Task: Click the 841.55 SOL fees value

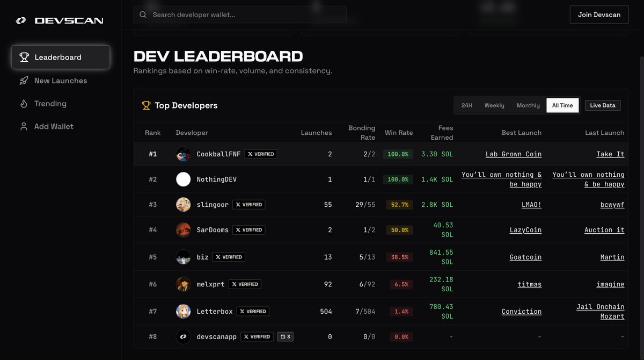Action: tap(441, 257)
